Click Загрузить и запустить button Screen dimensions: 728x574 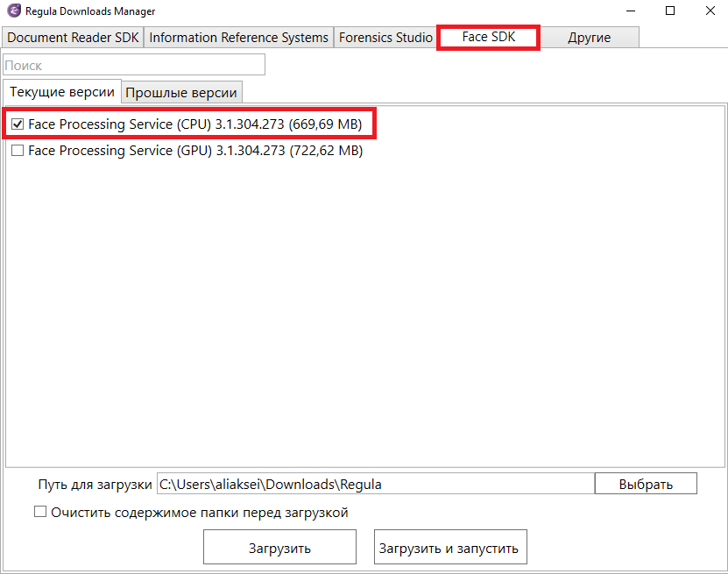tap(450, 547)
